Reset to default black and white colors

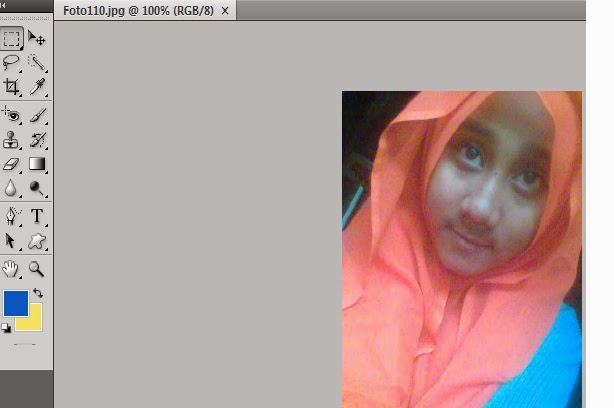click(6, 328)
